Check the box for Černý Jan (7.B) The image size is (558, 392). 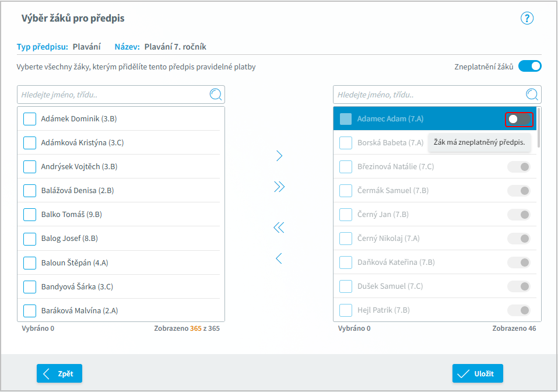pyautogui.click(x=346, y=214)
